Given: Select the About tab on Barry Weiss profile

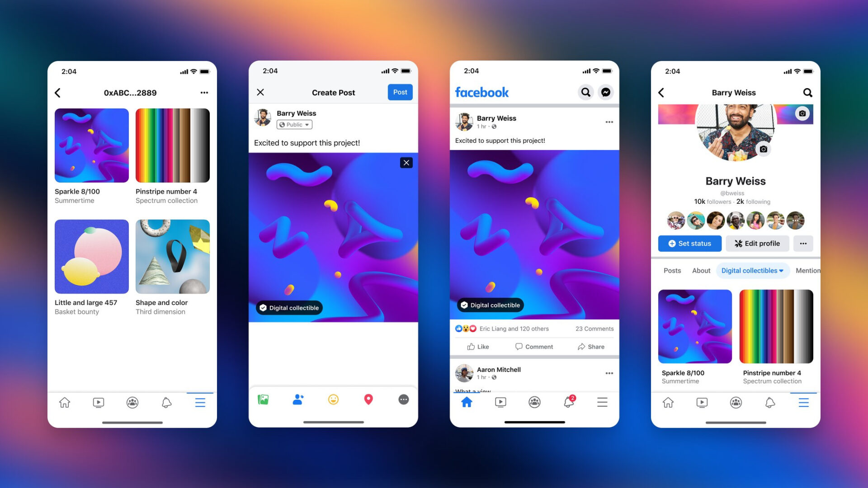Looking at the screenshot, I should click(x=701, y=271).
